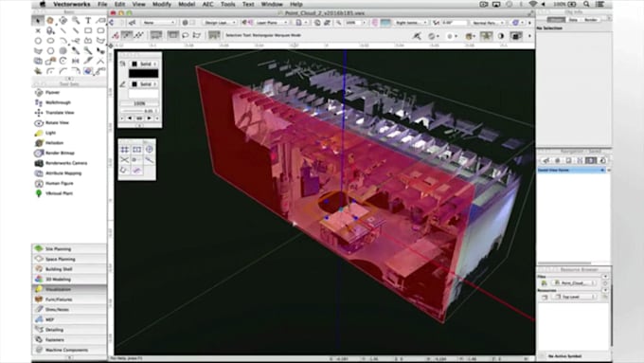Open the Top Level resources dropdown in Resource Browser
644x363 pixels.
click(x=574, y=297)
